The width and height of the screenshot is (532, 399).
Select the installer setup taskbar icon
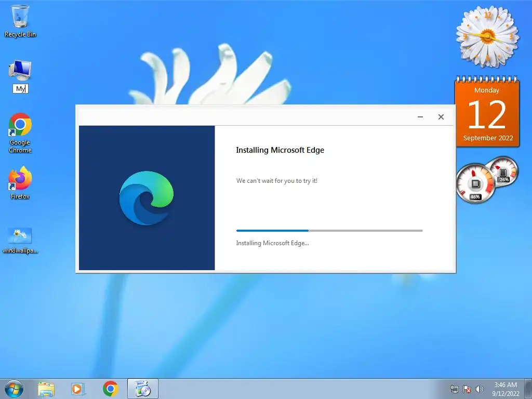143,389
